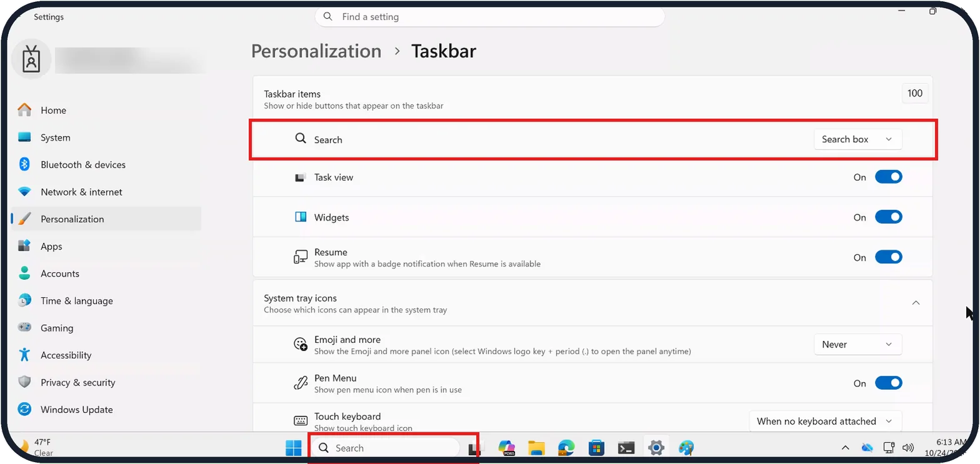Disable the Widgets taskbar toggle
Screen dimensions: 980x464
(888, 217)
